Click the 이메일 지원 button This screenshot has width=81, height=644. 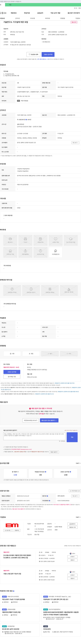(12, 377)
